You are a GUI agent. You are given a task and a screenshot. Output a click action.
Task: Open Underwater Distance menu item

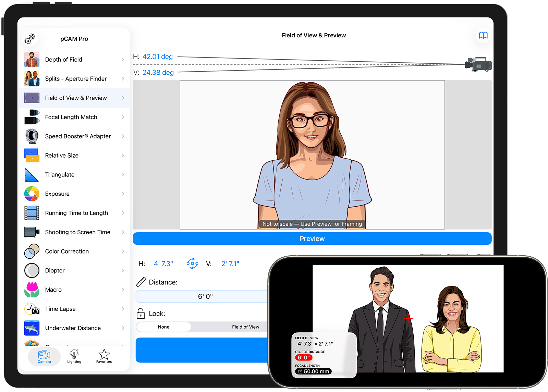[75, 328]
